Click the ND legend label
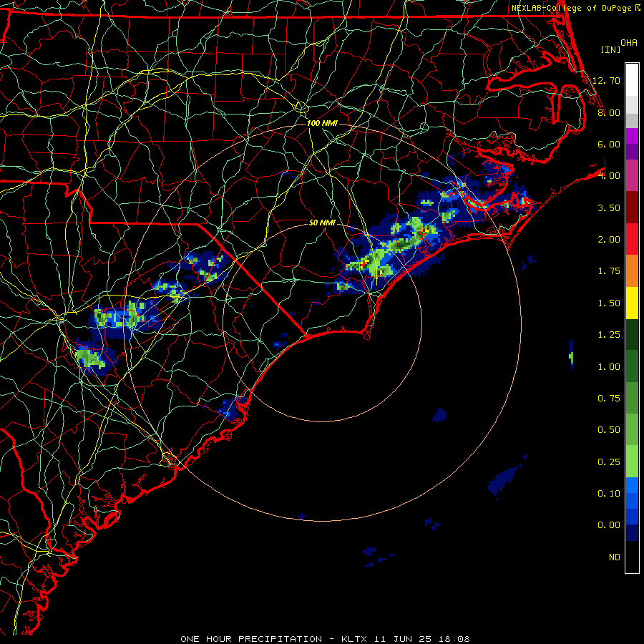This screenshot has width=644, height=644. tap(615, 557)
